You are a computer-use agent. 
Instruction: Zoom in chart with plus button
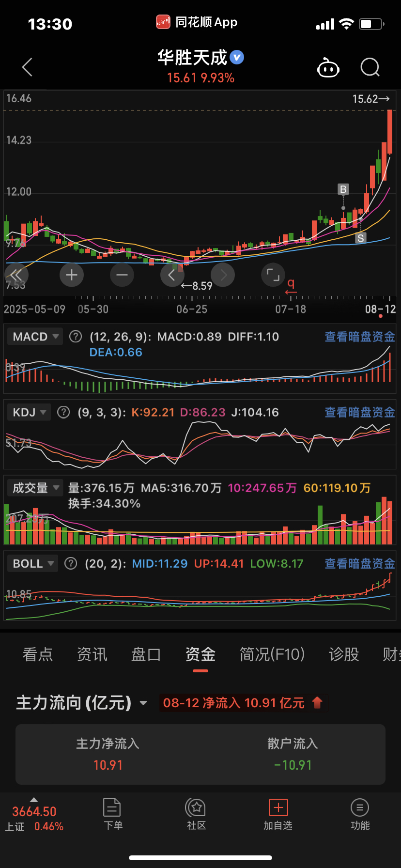(72, 275)
